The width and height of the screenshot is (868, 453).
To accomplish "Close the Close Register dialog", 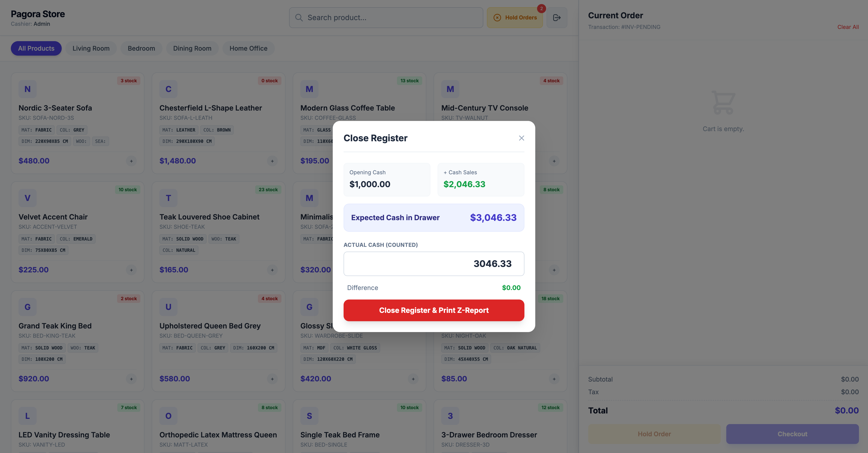I will [x=521, y=138].
